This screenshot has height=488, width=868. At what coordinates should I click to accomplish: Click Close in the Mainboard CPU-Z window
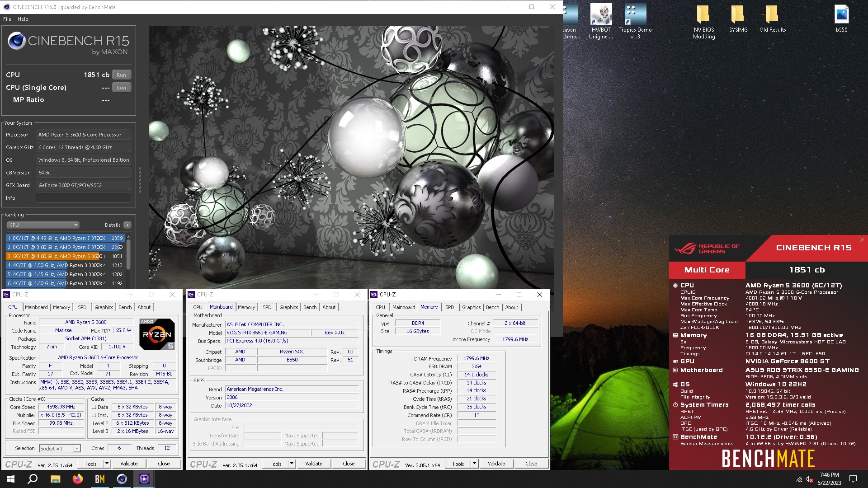pyautogui.click(x=349, y=464)
